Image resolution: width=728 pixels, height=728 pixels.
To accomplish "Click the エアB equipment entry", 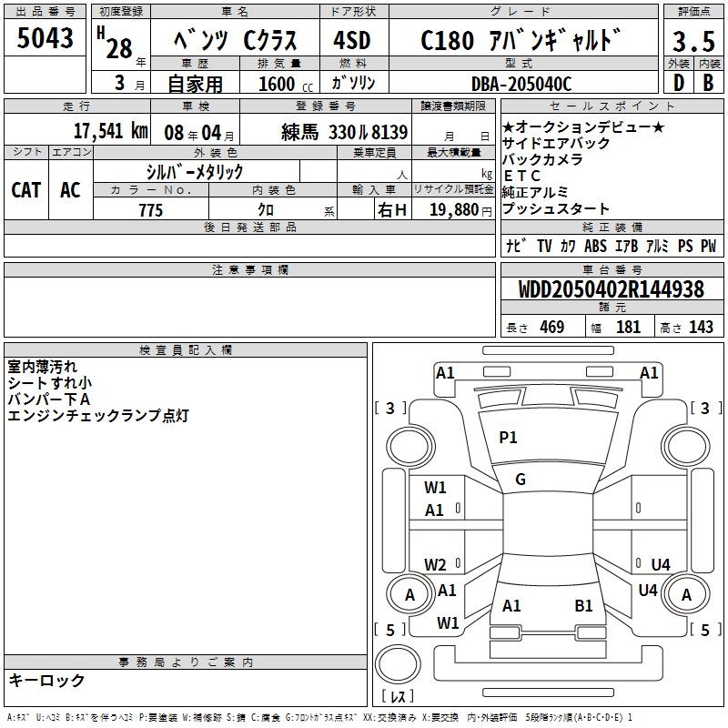I will [x=626, y=246].
